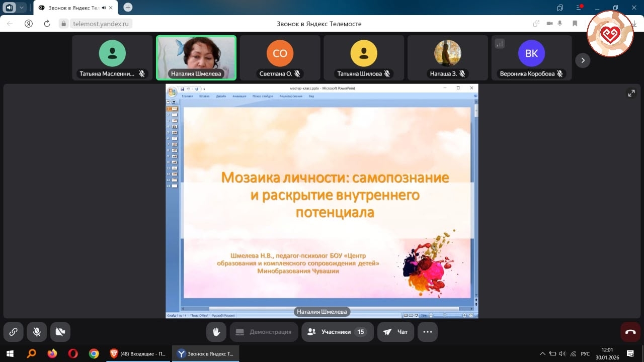The image size is (644, 362).
Task: Mute sound of the browser tab
Action: click(104, 8)
